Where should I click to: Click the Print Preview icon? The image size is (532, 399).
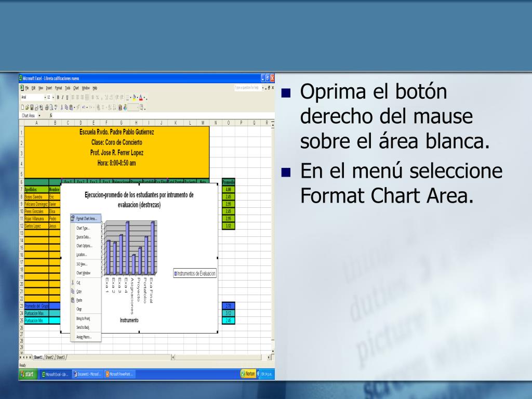click(x=51, y=107)
